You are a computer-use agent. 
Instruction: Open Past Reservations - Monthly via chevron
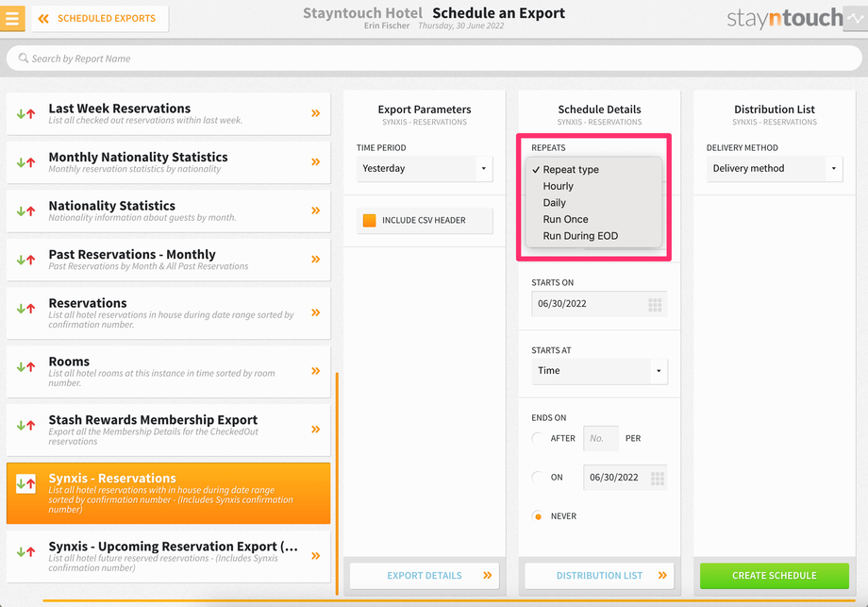pos(315,260)
